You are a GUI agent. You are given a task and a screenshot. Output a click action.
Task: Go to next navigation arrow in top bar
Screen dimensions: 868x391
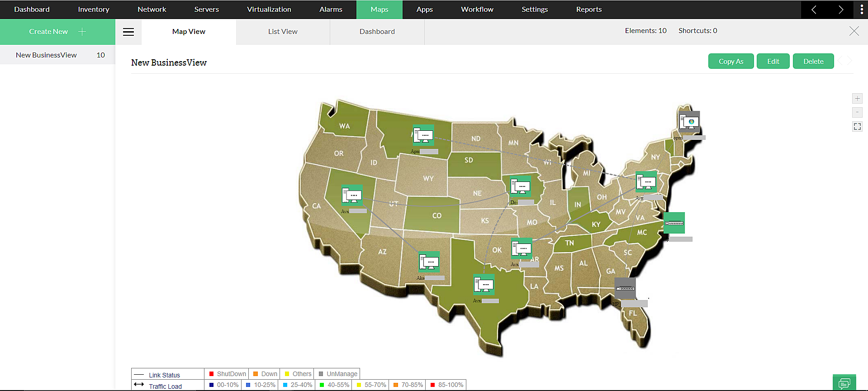point(840,10)
